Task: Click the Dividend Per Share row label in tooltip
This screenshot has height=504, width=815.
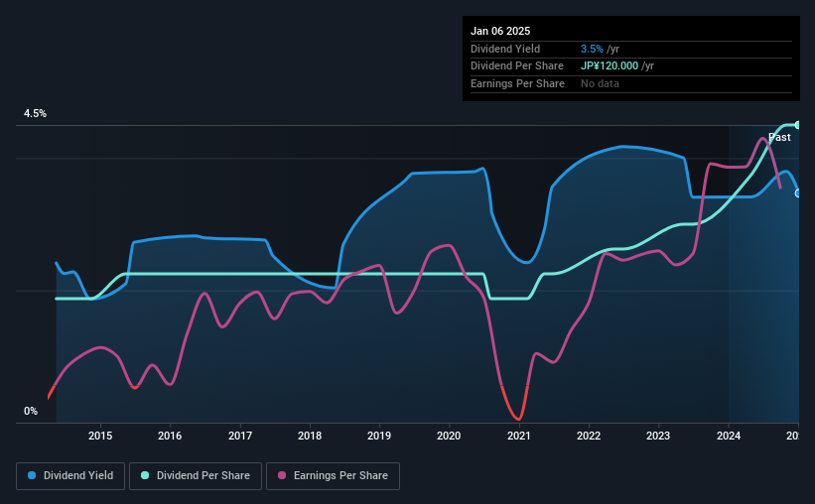Action: (516, 66)
